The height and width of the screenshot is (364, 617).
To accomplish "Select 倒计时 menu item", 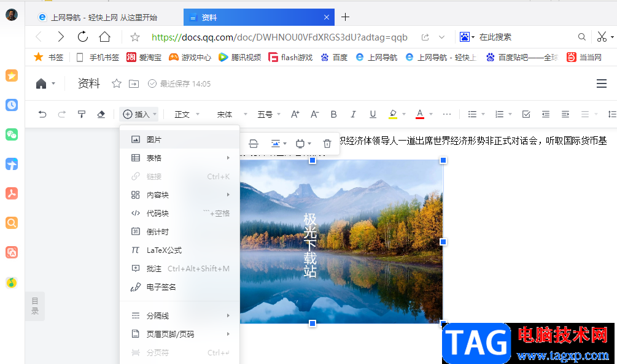I will [x=179, y=232].
